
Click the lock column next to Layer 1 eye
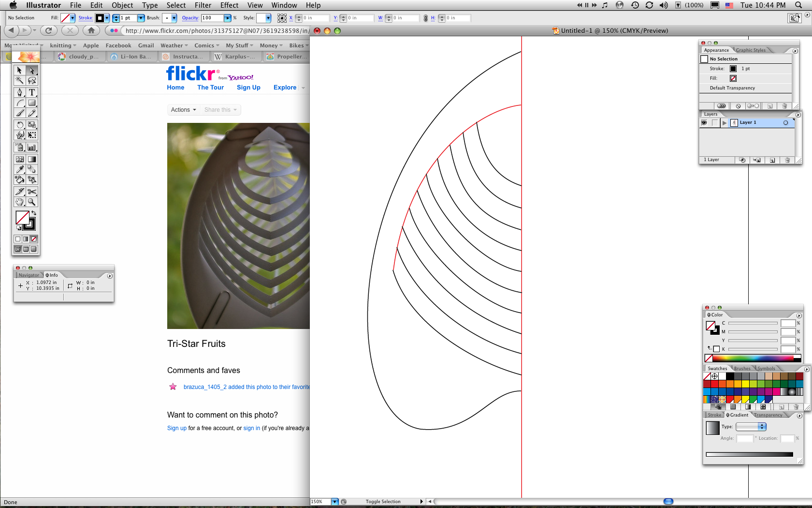[x=715, y=123]
